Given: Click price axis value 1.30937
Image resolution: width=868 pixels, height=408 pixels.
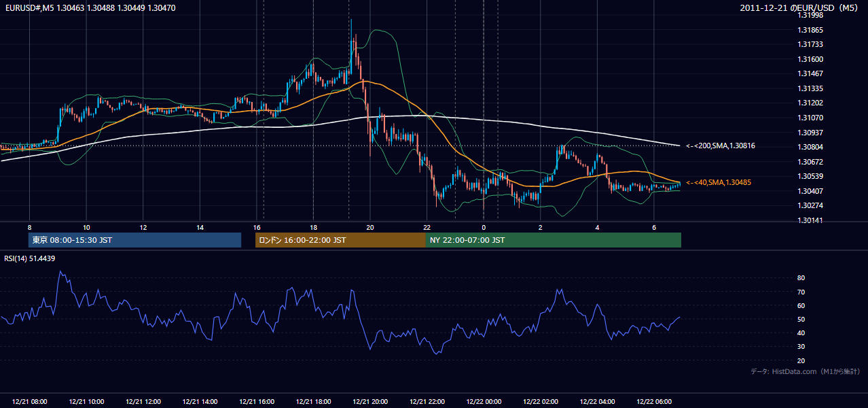Looking at the screenshot, I should 810,132.
